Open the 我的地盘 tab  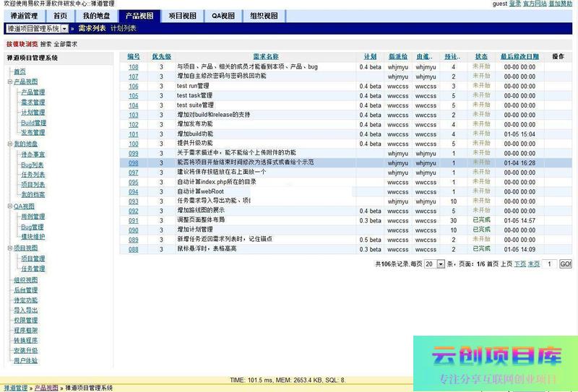click(95, 16)
